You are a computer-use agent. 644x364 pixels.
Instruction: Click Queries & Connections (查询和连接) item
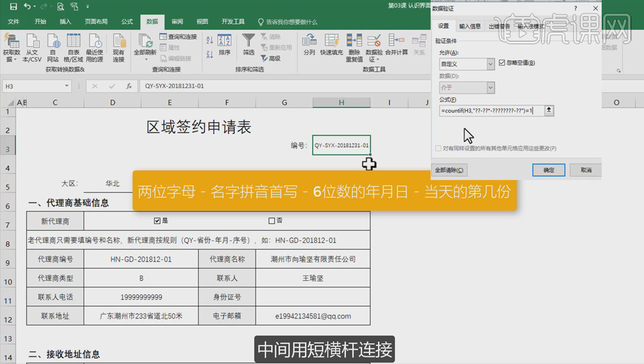(178, 37)
